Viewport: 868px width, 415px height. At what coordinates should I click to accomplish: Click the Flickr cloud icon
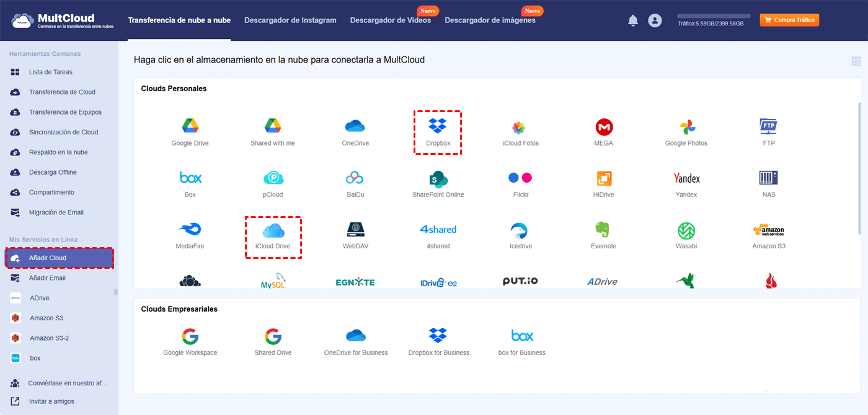tap(521, 178)
